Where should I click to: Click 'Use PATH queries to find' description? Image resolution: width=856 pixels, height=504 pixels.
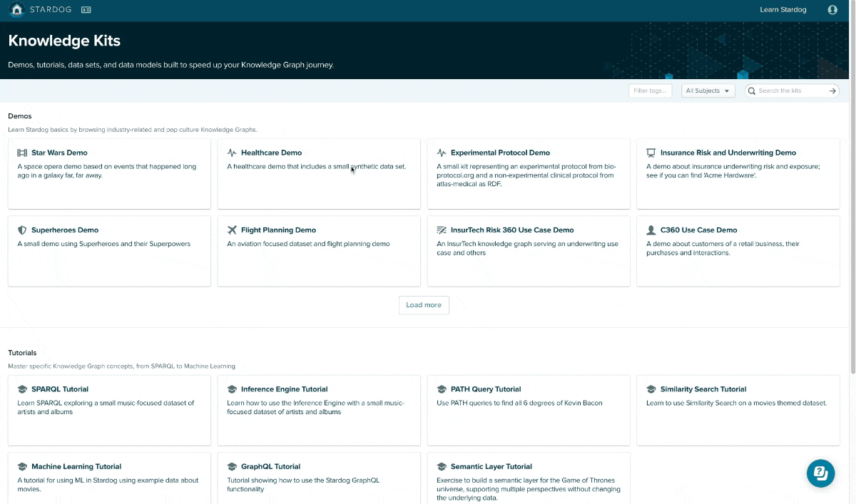[519, 403]
